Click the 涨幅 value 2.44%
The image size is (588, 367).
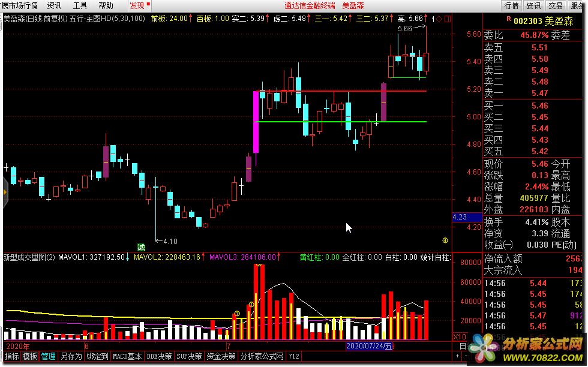click(536, 186)
